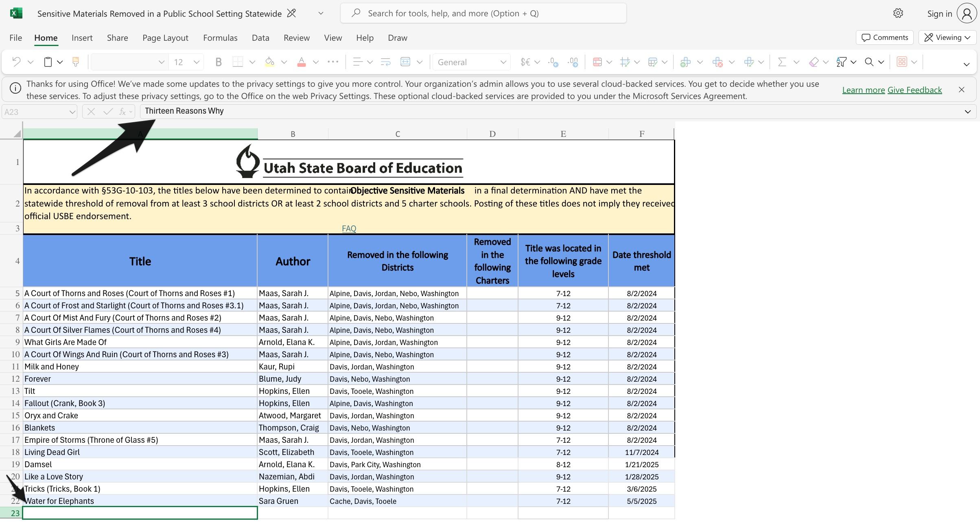The image size is (980, 523).
Task: Click the Select All triangle at grid corner
Action: click(17, 134)
